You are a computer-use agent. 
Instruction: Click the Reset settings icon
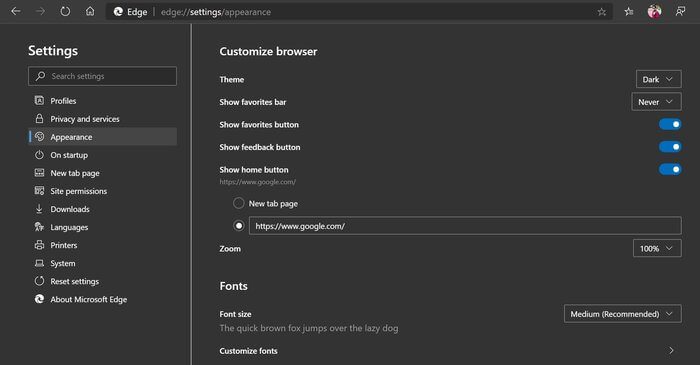[39, 281]
